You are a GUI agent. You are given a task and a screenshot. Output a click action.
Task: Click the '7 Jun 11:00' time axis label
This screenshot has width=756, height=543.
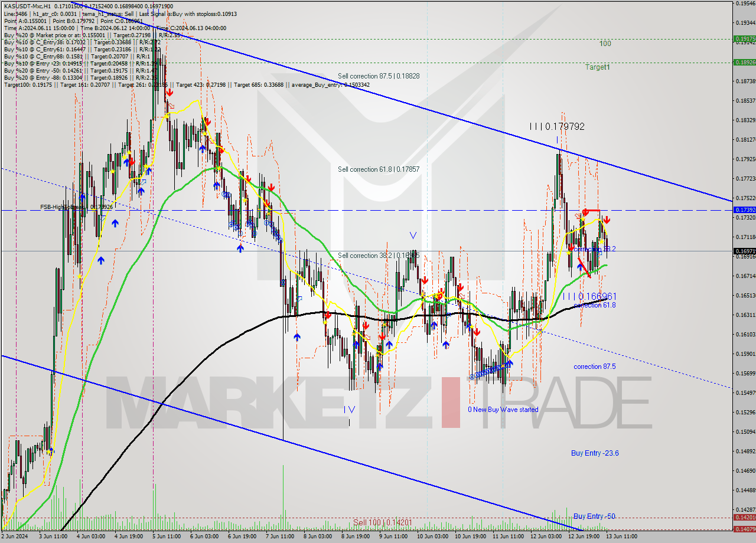click(279, 537)
